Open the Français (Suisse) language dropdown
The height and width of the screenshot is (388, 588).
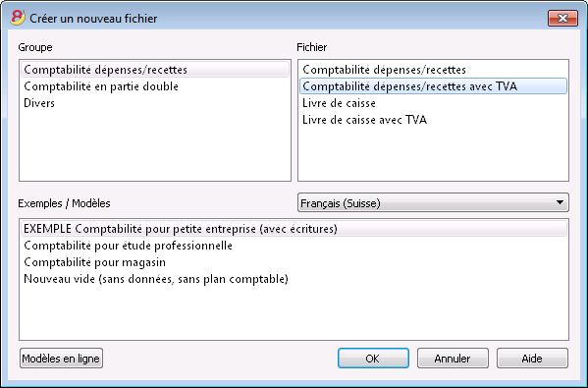pos(433,202)
